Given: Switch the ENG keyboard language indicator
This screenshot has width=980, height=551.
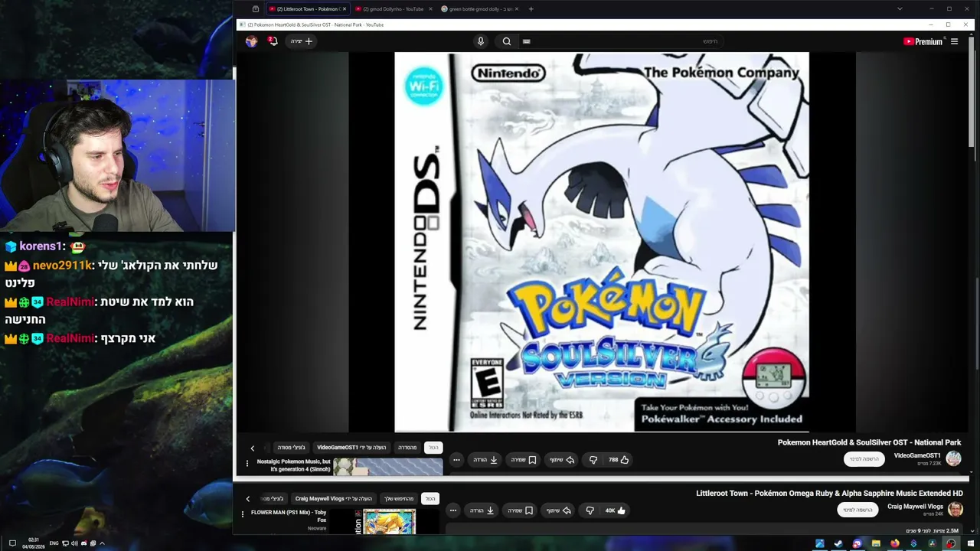Looking at the screenshot, I should (54, 543).
